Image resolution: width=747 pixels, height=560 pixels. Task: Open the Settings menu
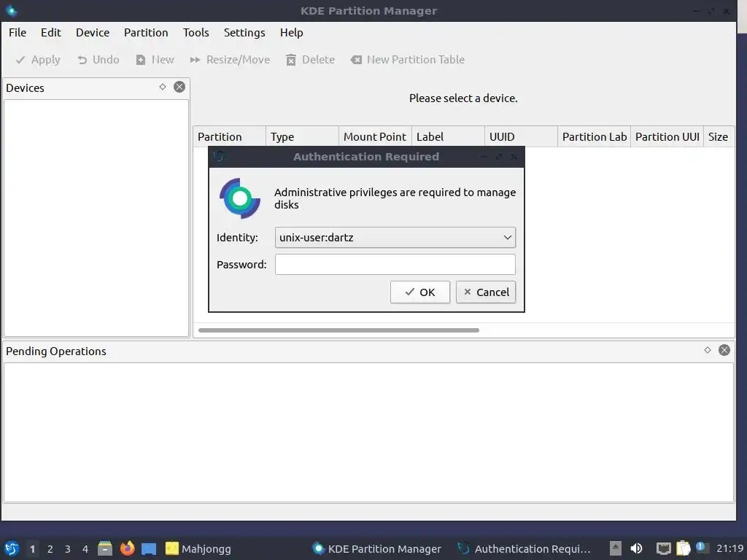coord(244,32)
